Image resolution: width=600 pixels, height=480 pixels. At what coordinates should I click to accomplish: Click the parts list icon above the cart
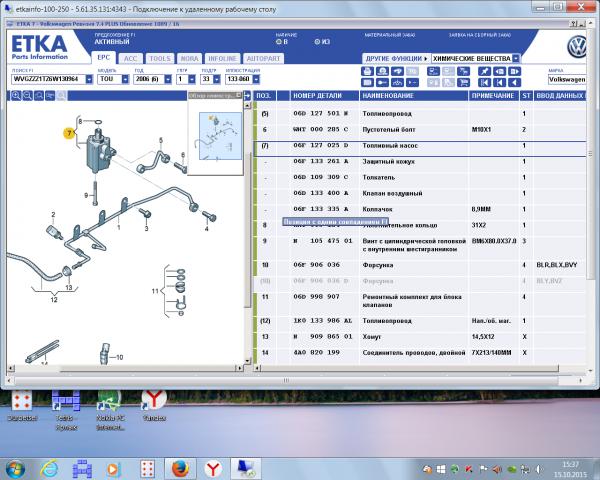(463, 71)
